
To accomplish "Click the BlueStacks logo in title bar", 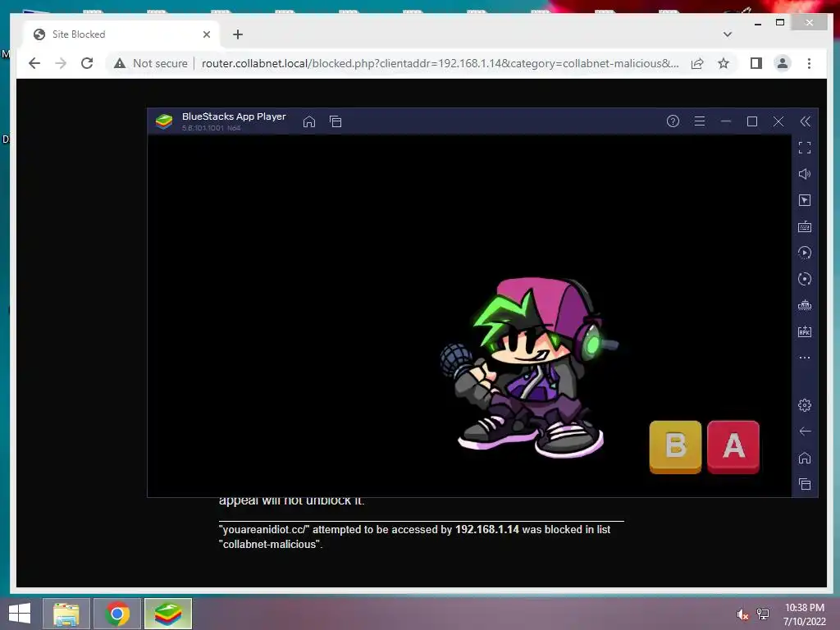I will point(164,121).
